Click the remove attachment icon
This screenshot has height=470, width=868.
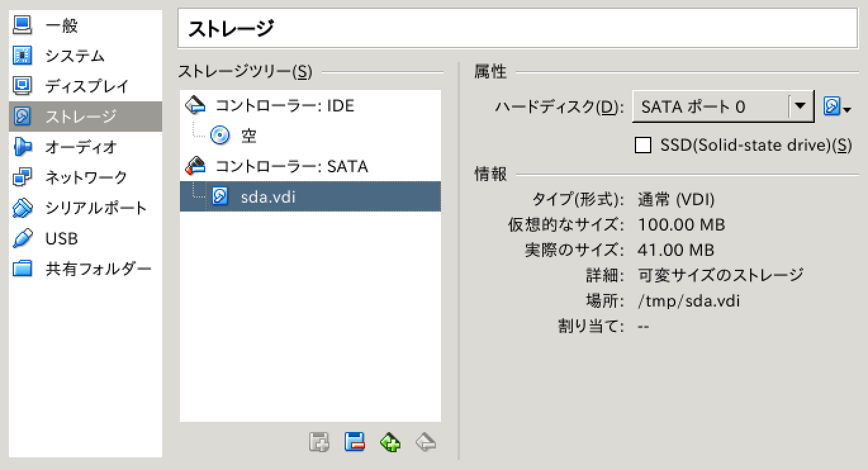pos(426,441)
